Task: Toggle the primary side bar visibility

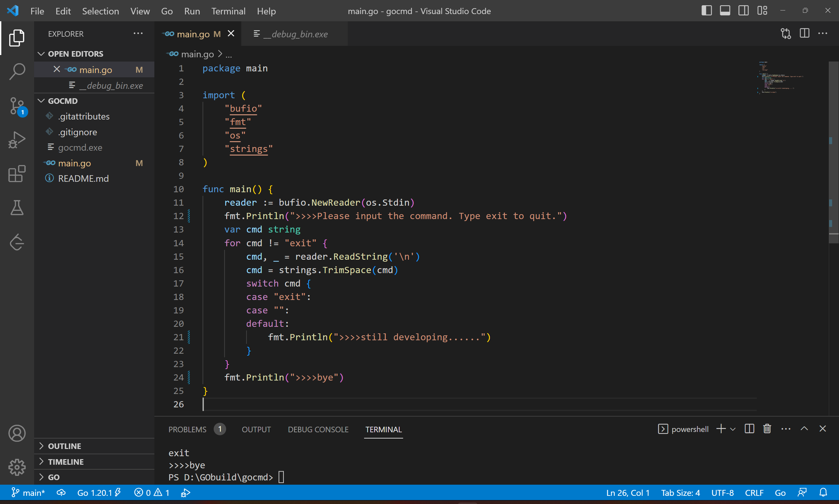Action: click(707, 10)
